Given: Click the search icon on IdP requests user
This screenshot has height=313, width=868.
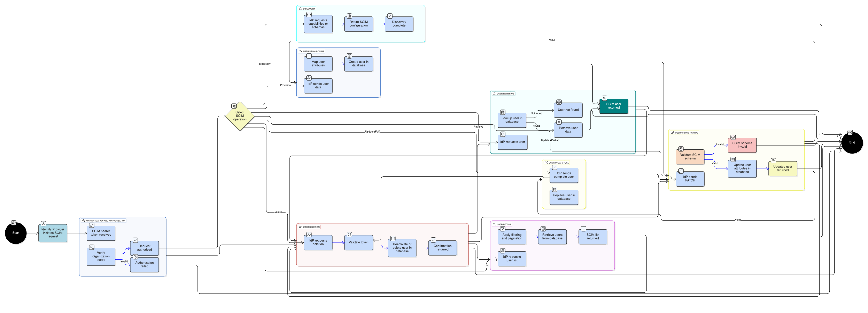Looking at the screenshot, I should (x=503, y=134).
